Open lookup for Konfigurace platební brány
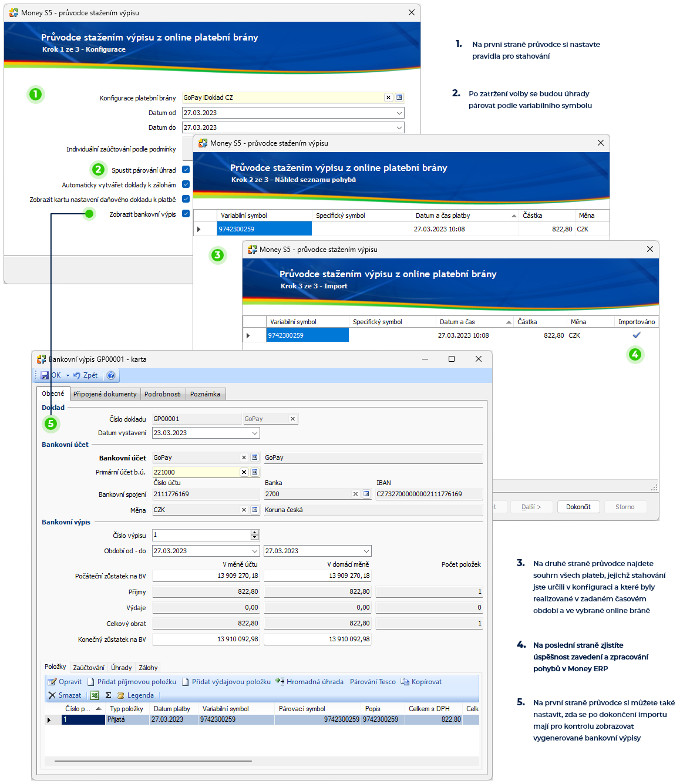 click(399, 97)
